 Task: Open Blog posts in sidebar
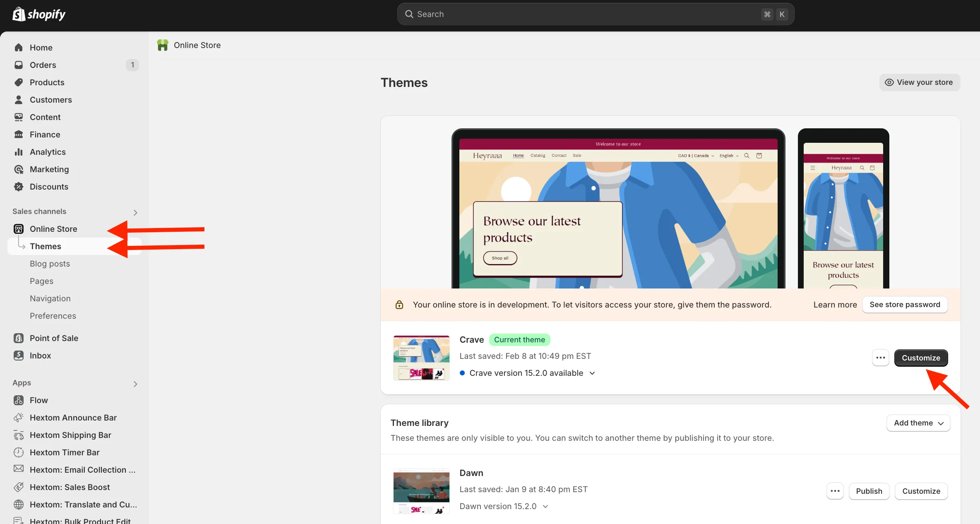pos(50,264)
